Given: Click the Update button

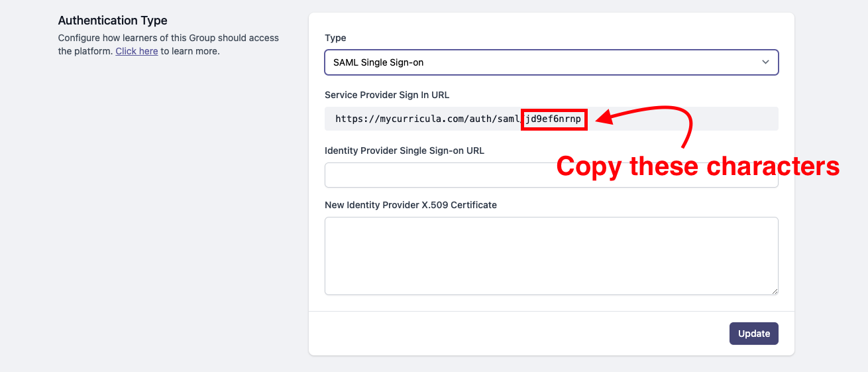Looking at the screenshot, I should [x=754, y=334].
